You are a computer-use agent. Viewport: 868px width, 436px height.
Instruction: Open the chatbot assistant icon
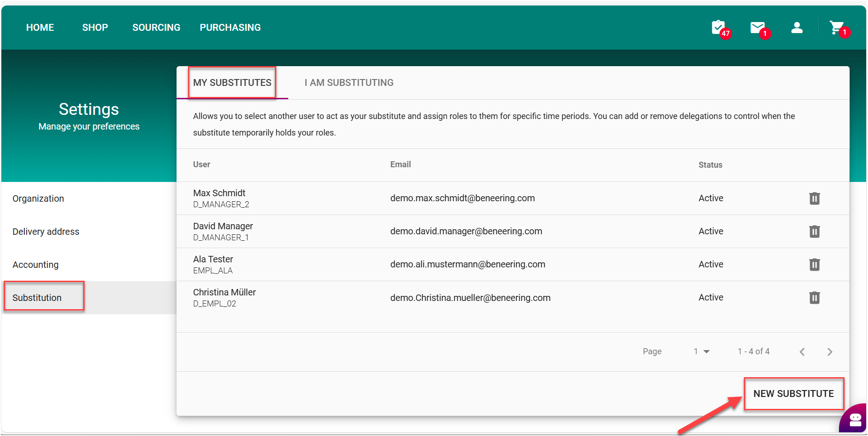(x=855, y=419)
